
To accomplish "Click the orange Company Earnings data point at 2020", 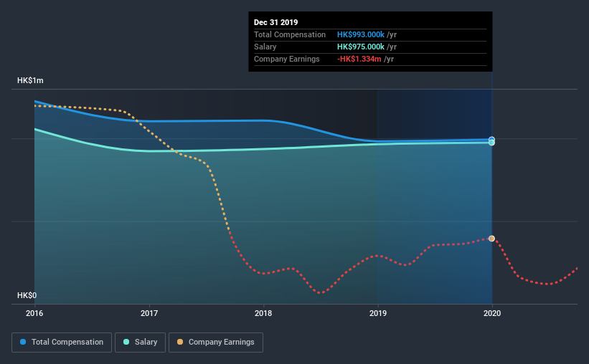I will click(x=491, y=239).
